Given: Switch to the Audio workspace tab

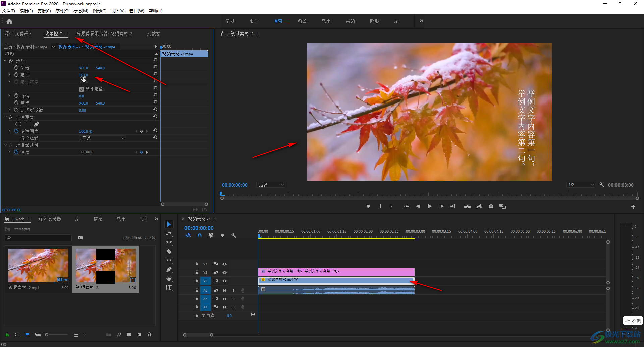Looking at the screenshot, I should point(351,21).
